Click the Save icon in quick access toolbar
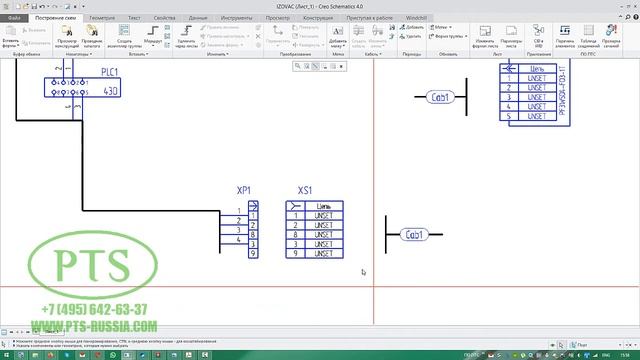 [x=34, y=7]
